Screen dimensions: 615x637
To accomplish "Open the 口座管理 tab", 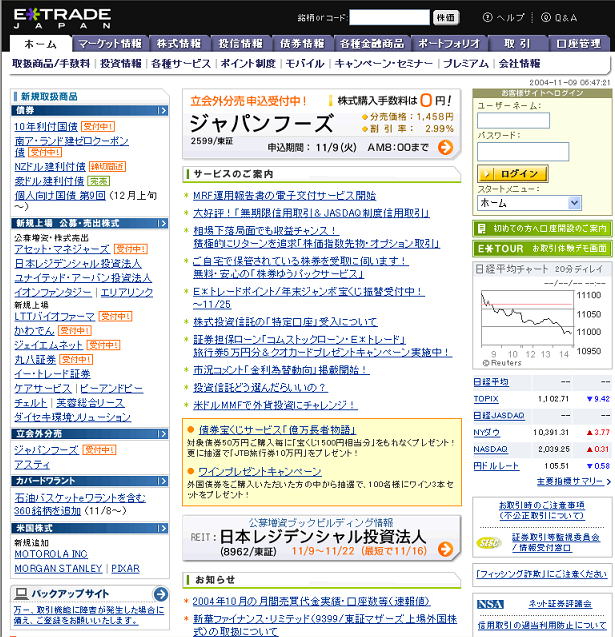I will pos(578,44).
